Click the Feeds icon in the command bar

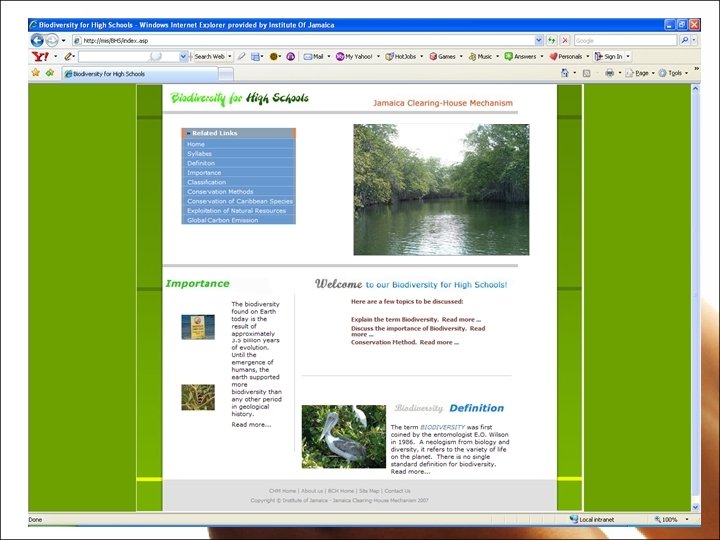tap(586, 73)
